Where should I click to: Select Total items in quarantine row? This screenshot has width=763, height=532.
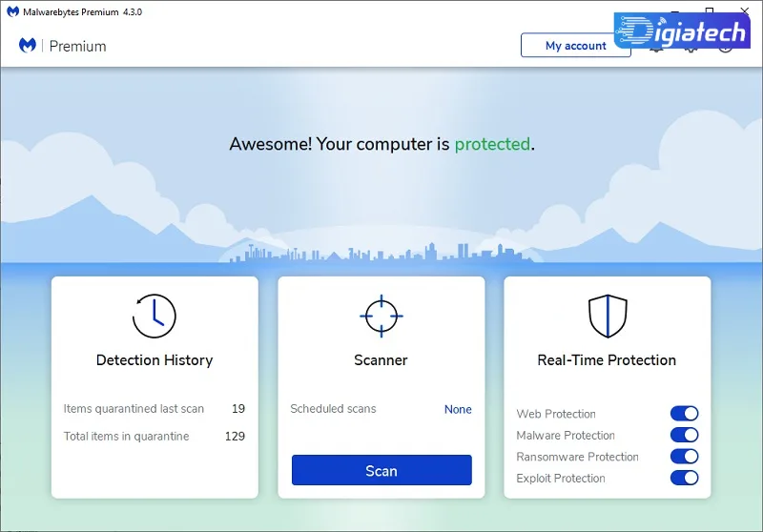(x=155, y=437)
